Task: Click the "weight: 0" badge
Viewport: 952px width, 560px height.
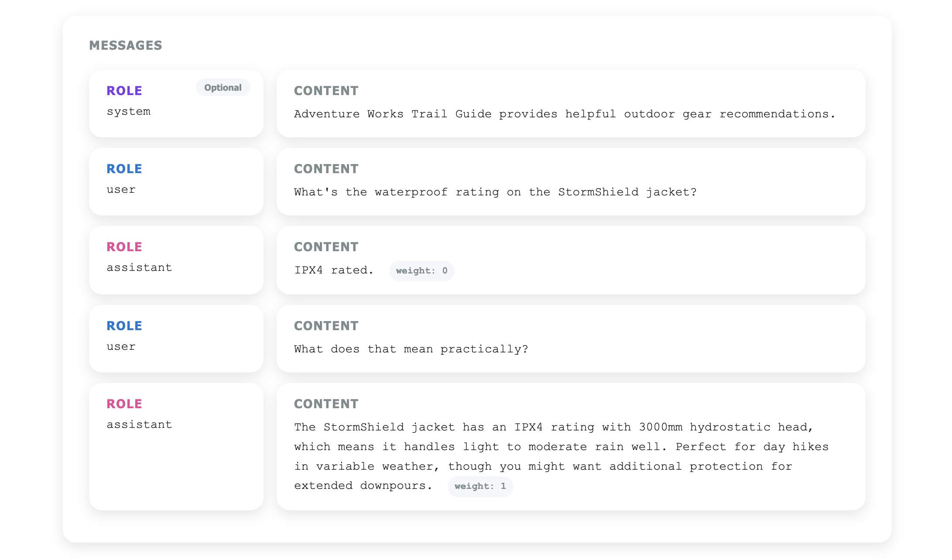Action: pyautogui.click(x=421, y=271)
